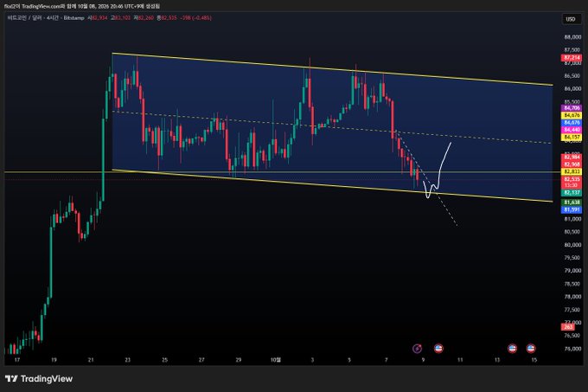Screen dimensions: 588x392
Task: Click the red 82,984 price label
Action: click(x=572, y=157)
